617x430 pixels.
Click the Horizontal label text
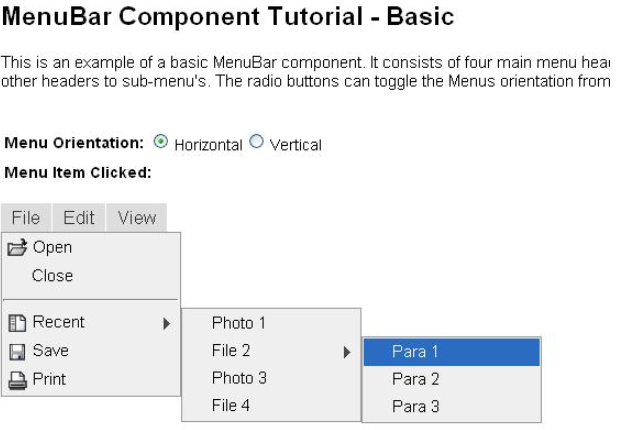point(208,145)
